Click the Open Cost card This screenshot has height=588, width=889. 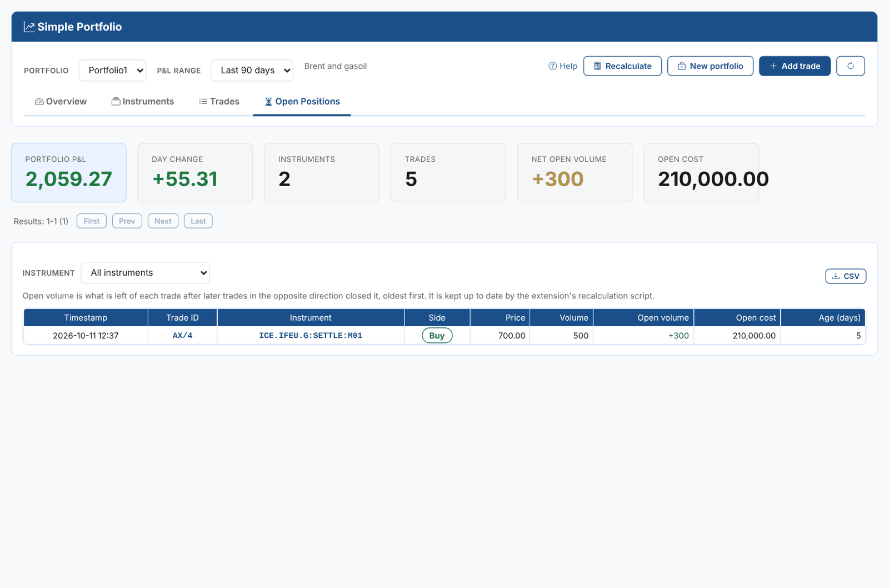click(x=701, y=173)
